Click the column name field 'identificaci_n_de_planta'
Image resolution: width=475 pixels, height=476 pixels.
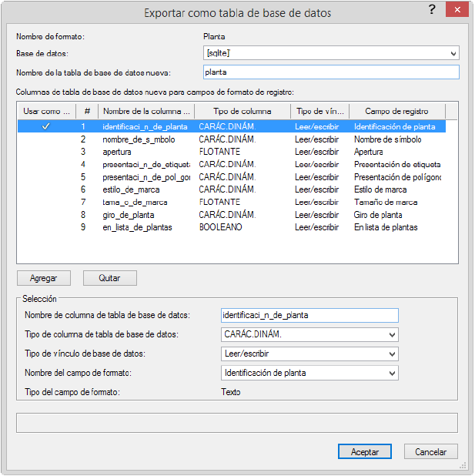tap(309, 316)
